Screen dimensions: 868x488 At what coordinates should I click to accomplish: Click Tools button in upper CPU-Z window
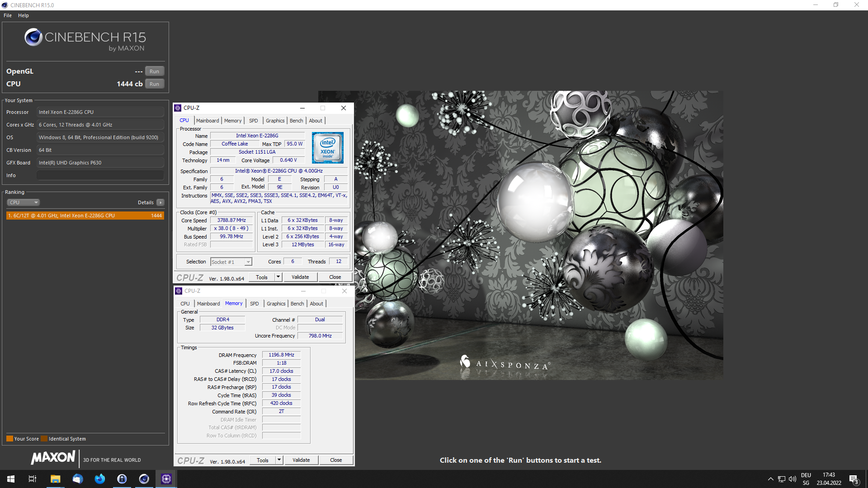262,277
